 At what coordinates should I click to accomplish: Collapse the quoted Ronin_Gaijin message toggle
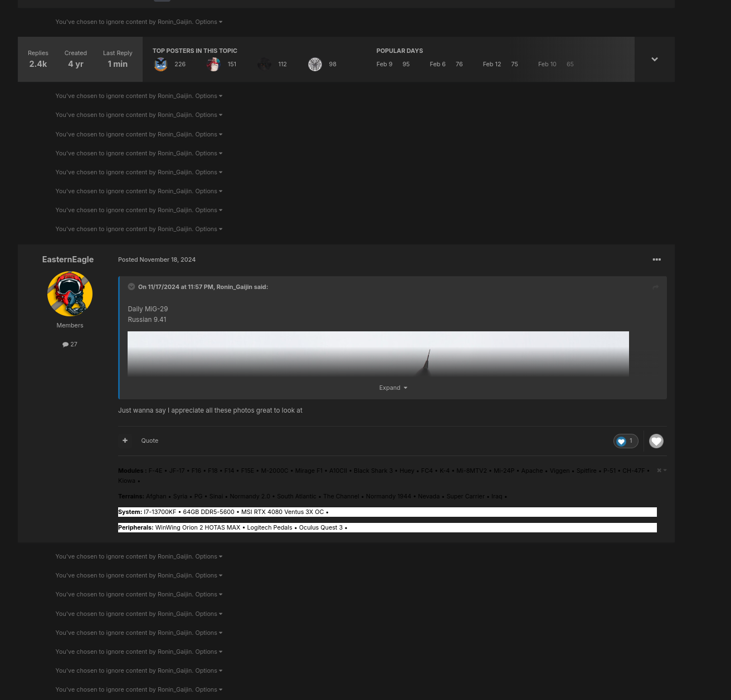(x=131, y=287)
